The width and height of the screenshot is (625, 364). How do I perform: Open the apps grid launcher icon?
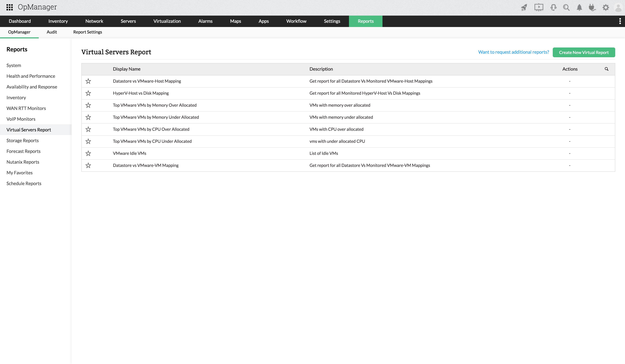pos(9,7)
